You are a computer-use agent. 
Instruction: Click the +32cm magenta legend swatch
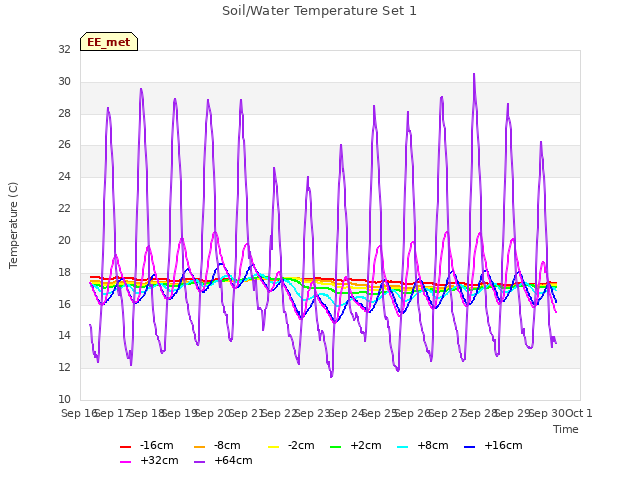[x=125, y=462]
